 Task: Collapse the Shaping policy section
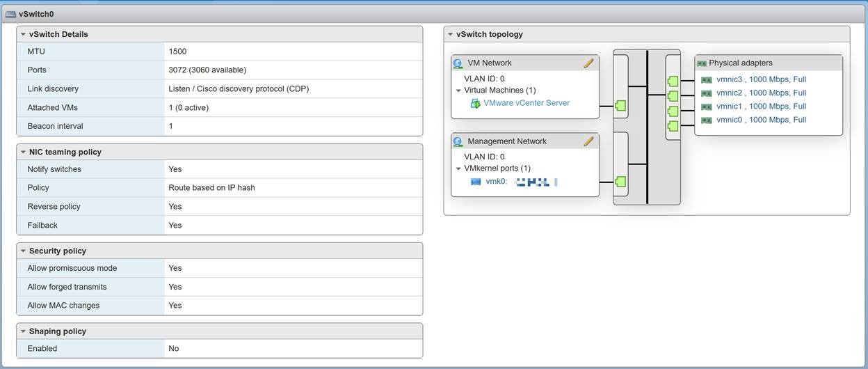tap(23, 331)
